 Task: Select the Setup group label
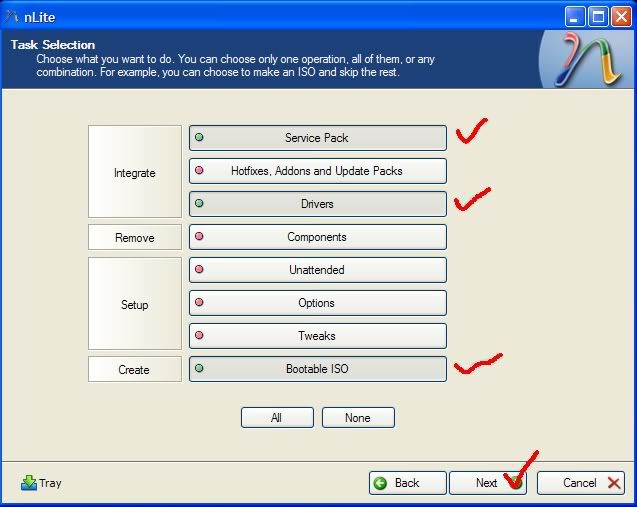coord(135,303)
